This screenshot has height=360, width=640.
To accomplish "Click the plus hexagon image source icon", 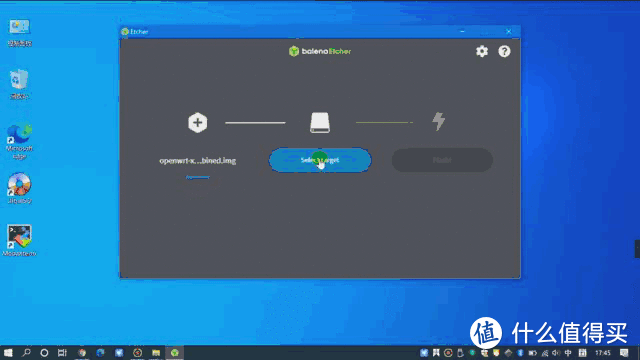I will coord(198,122).
